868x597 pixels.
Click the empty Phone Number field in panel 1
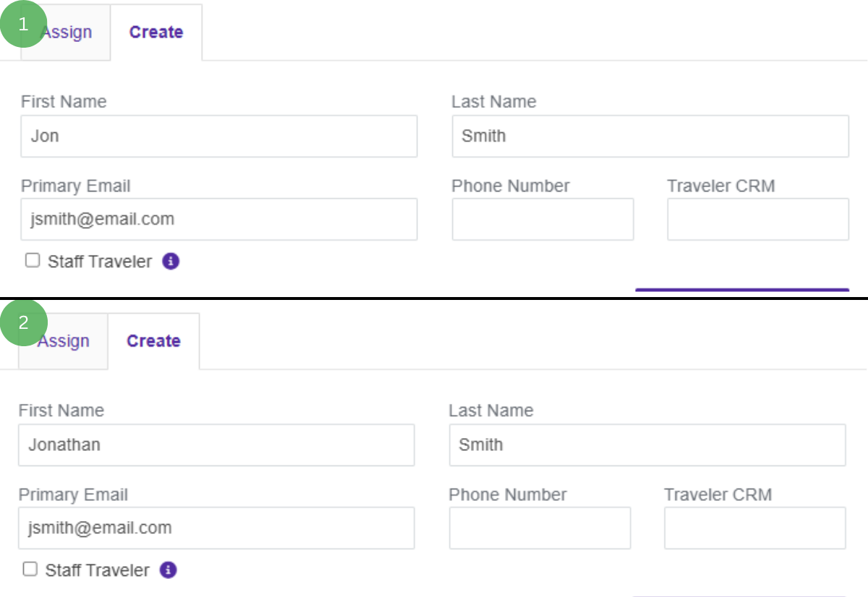click(x=543, y=219)
